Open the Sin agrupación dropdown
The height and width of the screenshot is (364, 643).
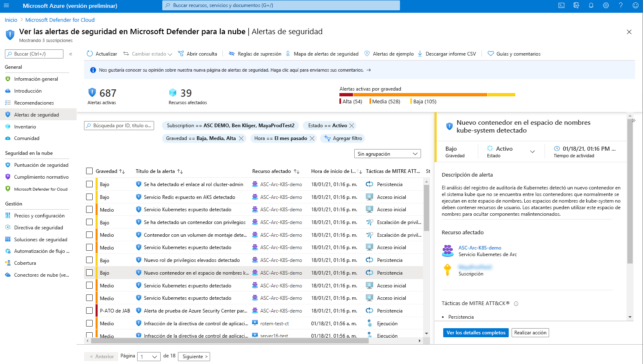click(387, 154)
